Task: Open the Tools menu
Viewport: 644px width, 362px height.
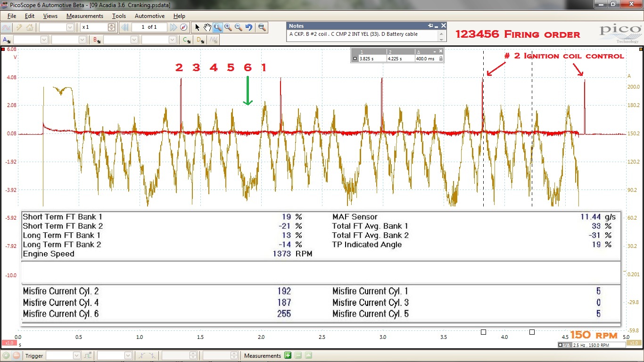Action: click(x=119, y=16)
